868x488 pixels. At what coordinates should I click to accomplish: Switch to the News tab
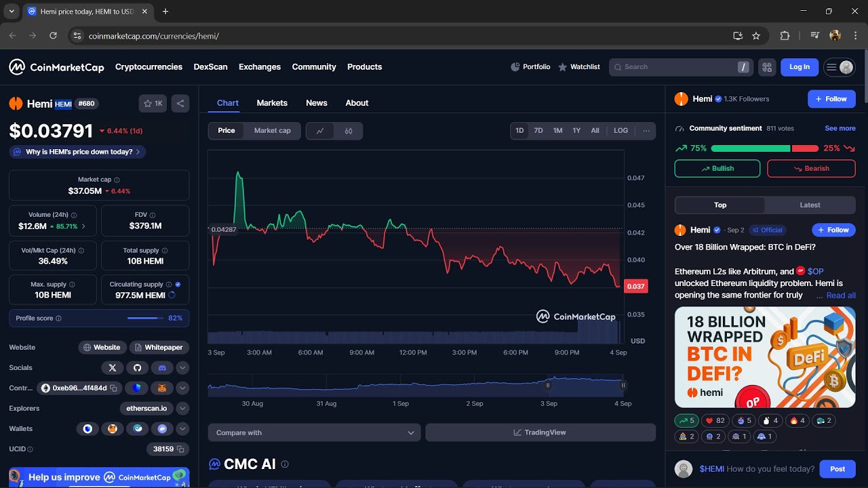(317, 103)
